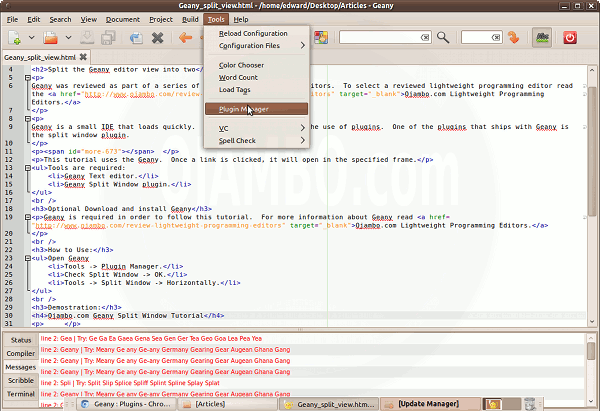Expand the New file template dropdown arrow
Image resolution: width=600 pixels, height=411 pixels.
[30, 38]
